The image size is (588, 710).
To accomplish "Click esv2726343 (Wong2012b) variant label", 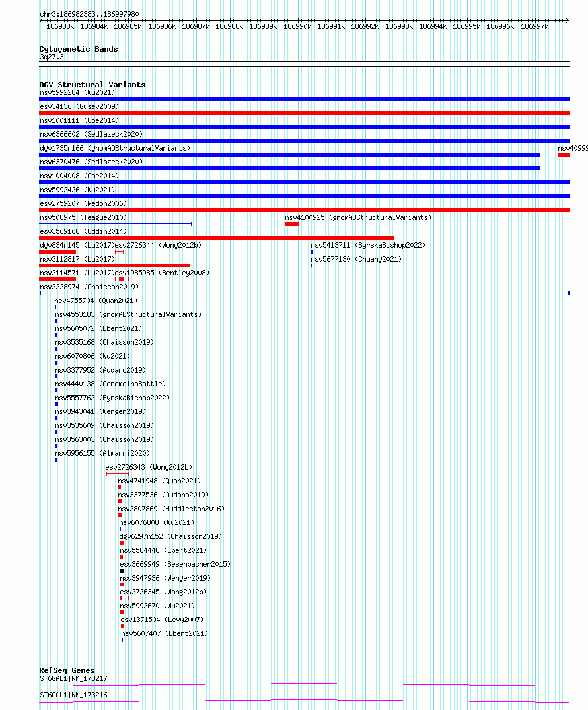I will (x=149, y=467).
